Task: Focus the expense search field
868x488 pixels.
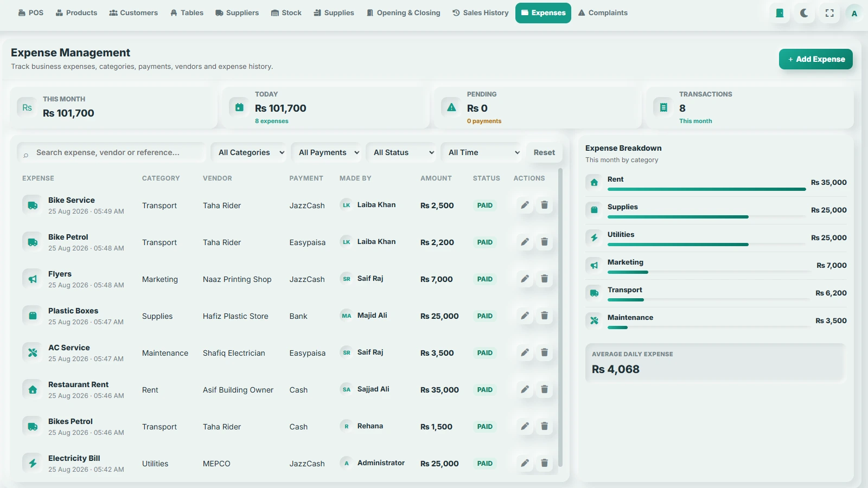Action: (112, 152)
